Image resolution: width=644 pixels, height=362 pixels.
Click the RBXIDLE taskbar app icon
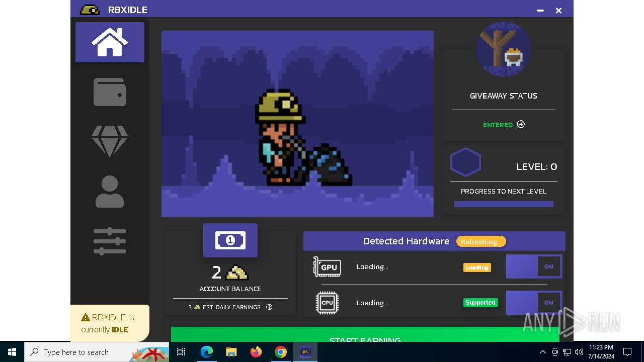(305, 352)
